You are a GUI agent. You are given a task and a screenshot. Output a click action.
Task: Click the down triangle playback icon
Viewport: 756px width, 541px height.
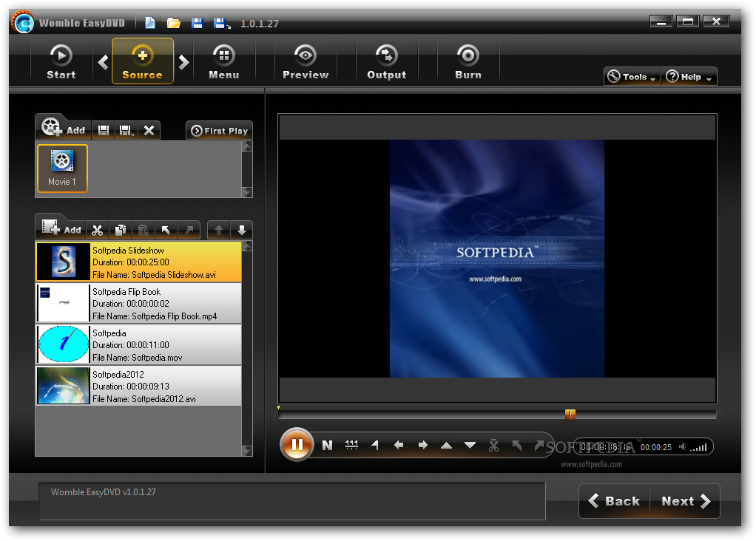coord(470,446)
